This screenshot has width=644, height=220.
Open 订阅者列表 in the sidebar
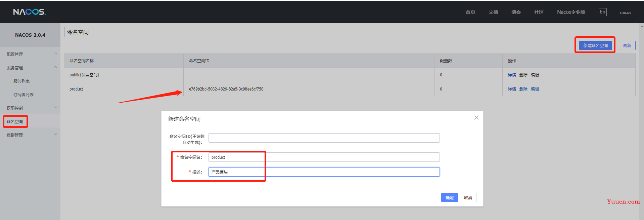click(x=24, y=95)
